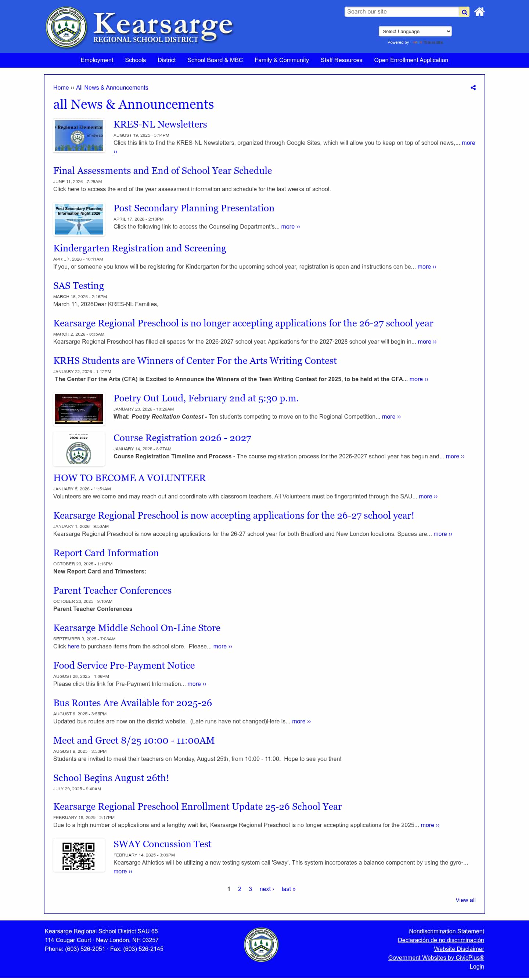Viewport: 529px width, 980px height.
Task: Click the district seal in footer
Action: (x=261, y=944)
